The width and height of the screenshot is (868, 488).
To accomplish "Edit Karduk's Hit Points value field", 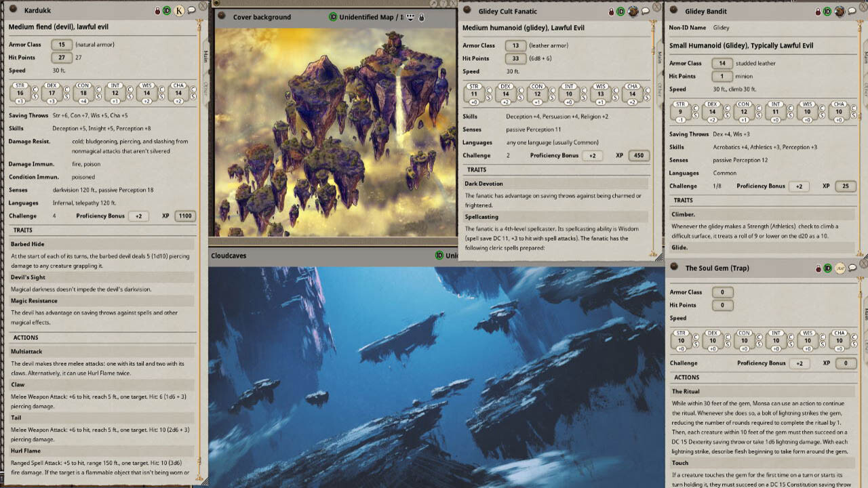I will (x=61, y=58).
